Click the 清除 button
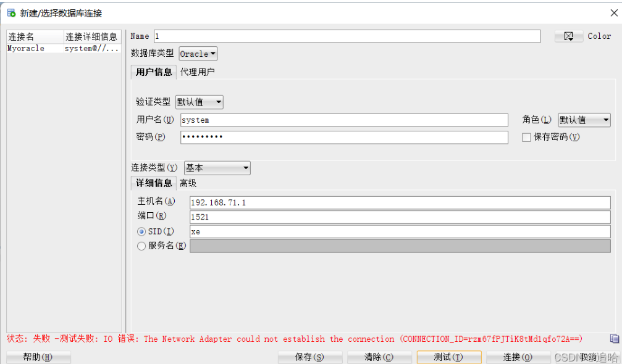This screenshot has width=622, height=364. pos(379,357)
